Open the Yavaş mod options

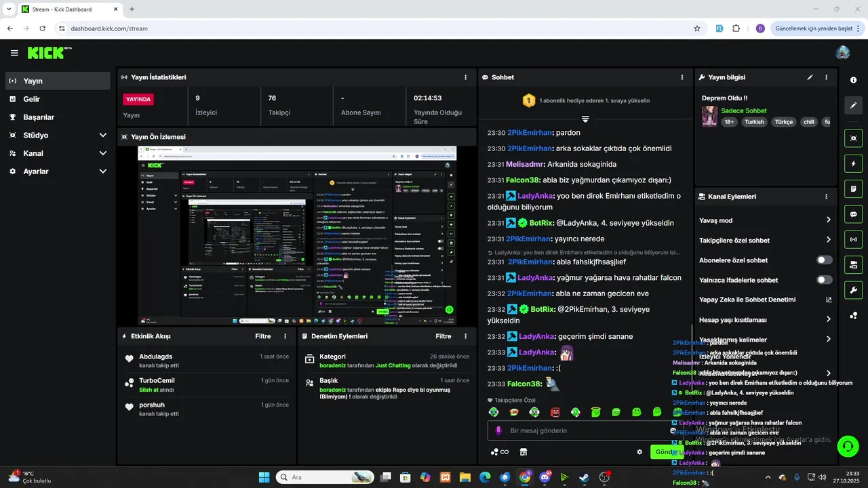coord(765,220)
